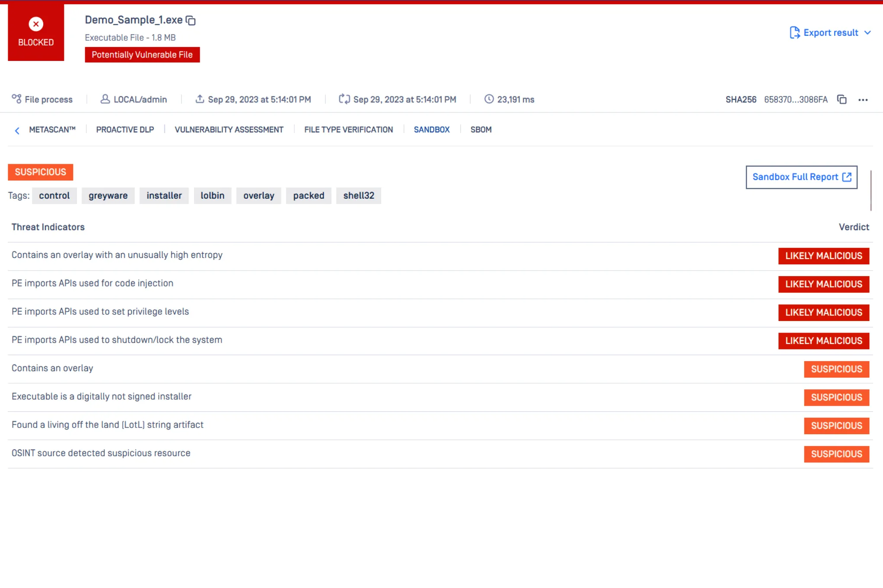This screenshot has height=588, width=883.
Task: Select the code injection threat indicator row
Action: (92, 283)
